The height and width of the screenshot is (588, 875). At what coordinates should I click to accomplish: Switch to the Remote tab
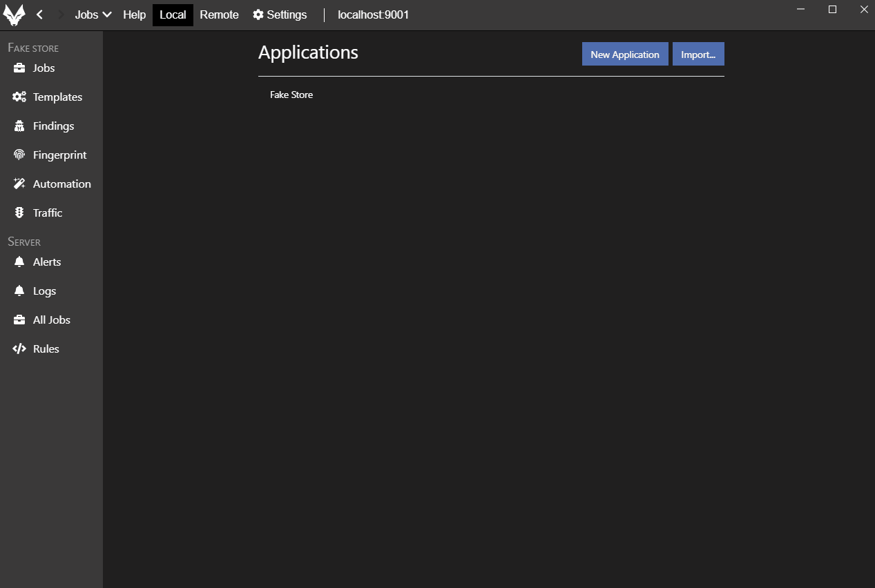(219, 14)
